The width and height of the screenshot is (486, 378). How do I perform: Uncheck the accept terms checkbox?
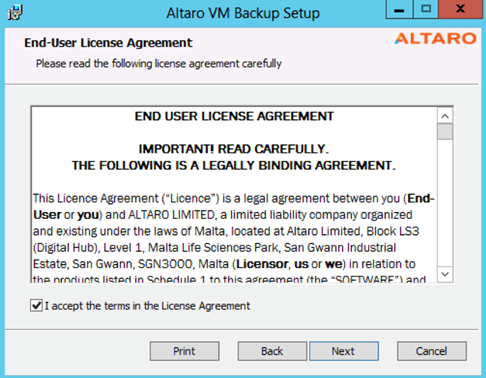(36, 306)
